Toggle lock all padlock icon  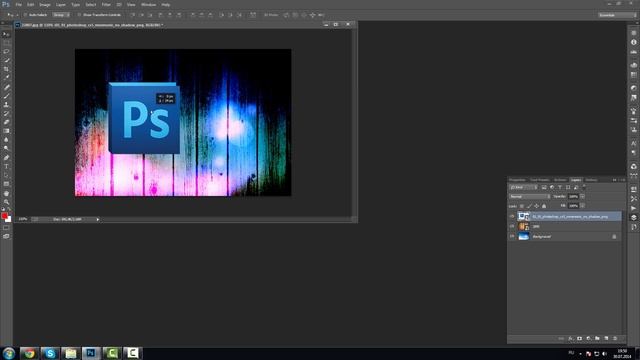click(544, 206)
